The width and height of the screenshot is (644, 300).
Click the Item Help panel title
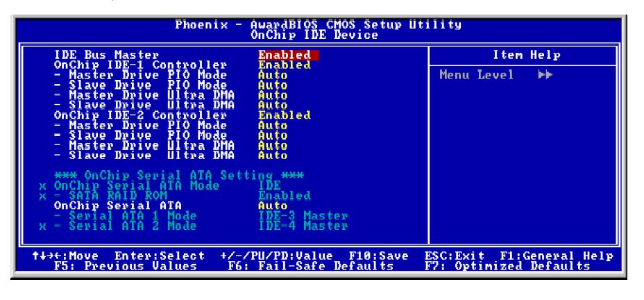point(527,55)
